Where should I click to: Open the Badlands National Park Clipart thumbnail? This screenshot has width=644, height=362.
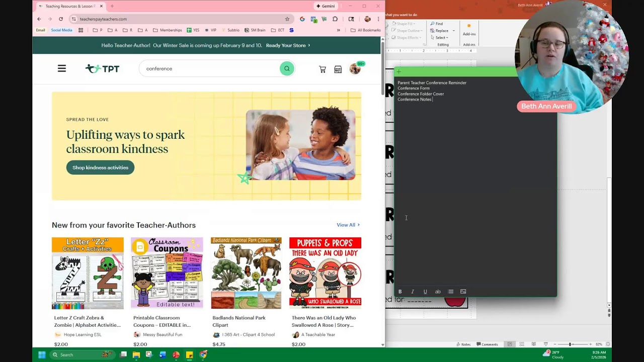tap(246, 273)
